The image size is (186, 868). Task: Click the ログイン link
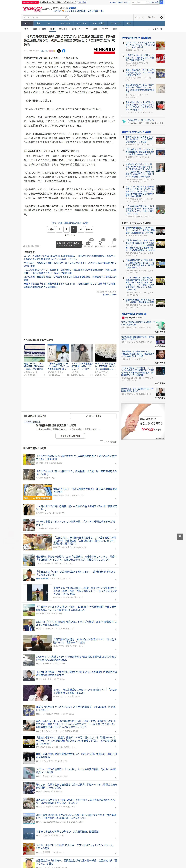pyautogui.click(x=57, y=11)
